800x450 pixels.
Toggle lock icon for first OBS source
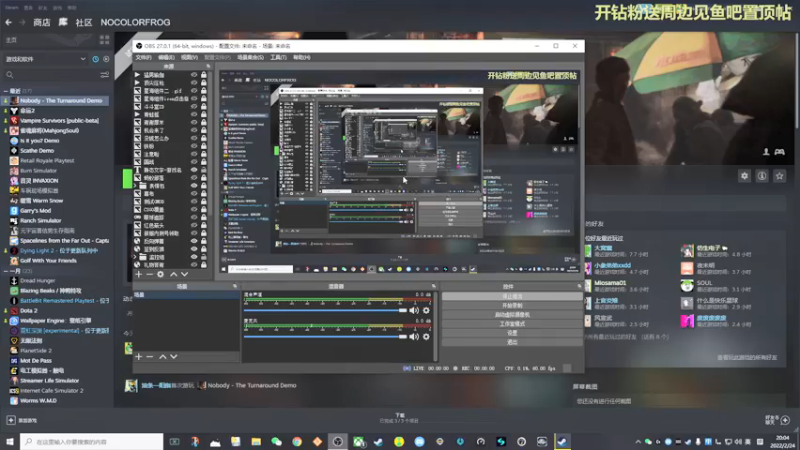204,75
